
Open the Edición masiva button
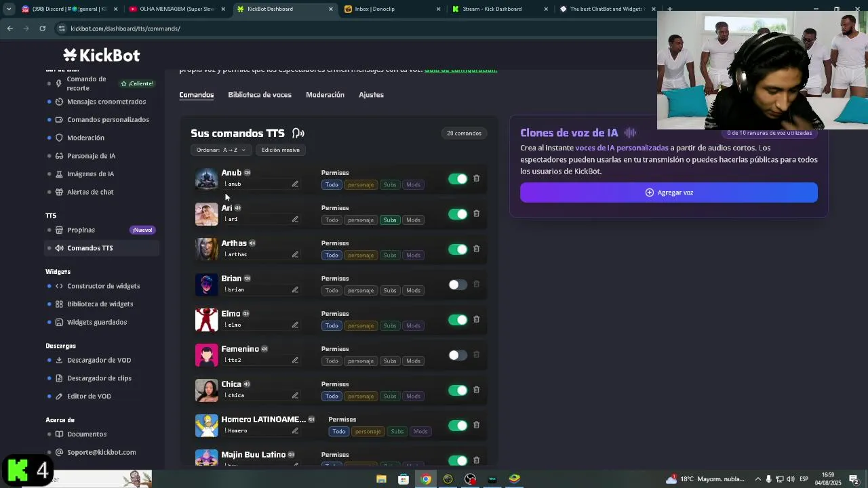tap(280, 150)
